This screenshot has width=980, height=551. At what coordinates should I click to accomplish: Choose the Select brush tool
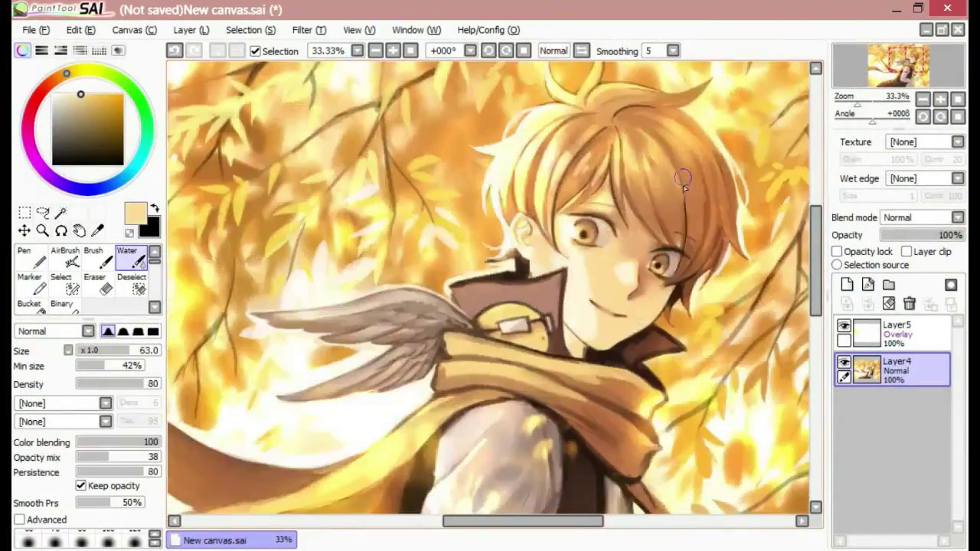[x=65, y=285]
